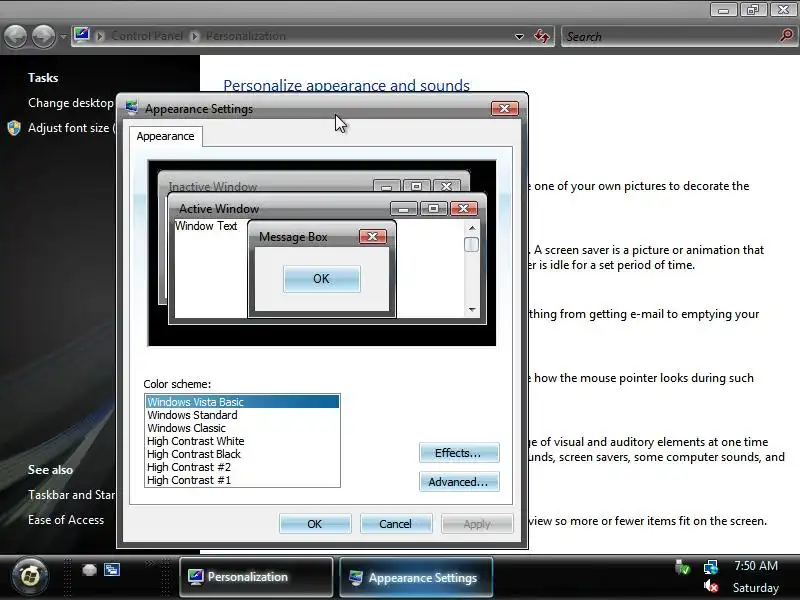Open Ease of Access link
The image size is (800, 600).
click(66, 519)
